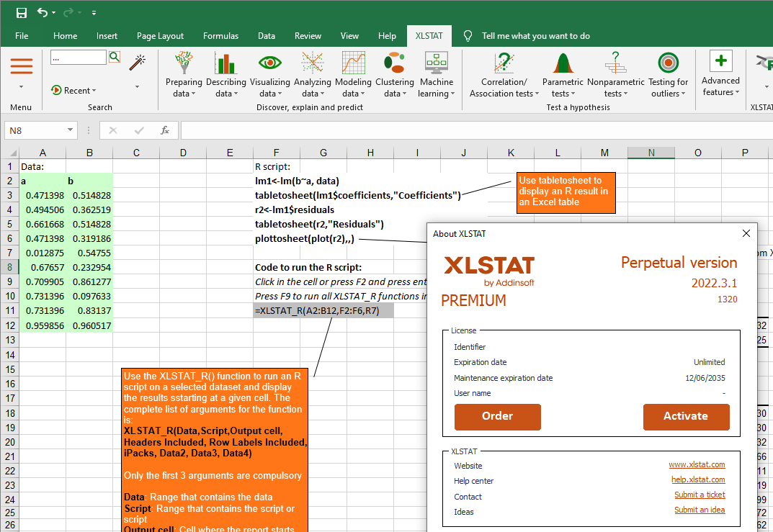This screenshot has width=773, height=532.
Task: Open the www.xlstat.com link
Action: click(x=697, y=464)
